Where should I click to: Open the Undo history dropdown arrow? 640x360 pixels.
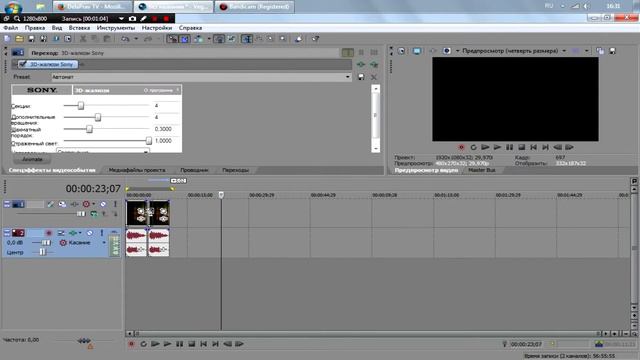136,39
